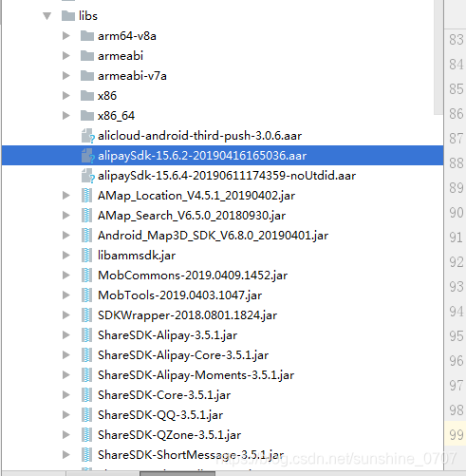Image resolution: width=466 pixels, height=476 pixels.
Task: Click the libs folder icon
Action: tap(68, 15)
